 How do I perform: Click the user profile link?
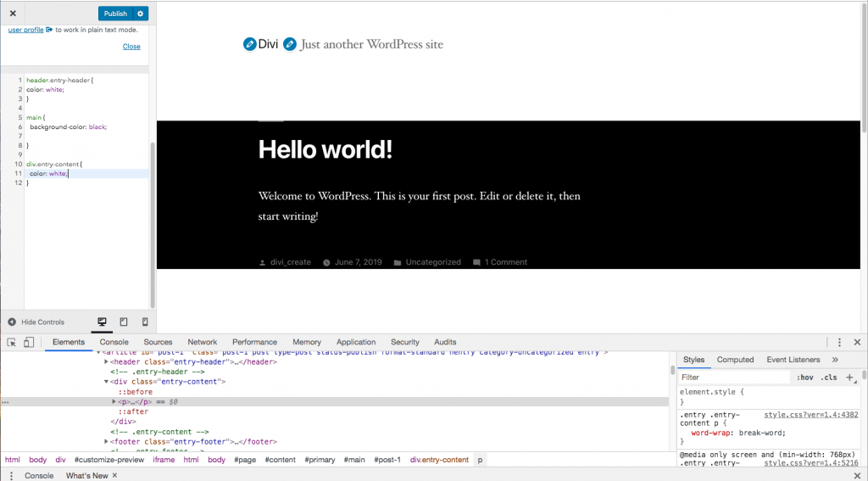point(25,30)
